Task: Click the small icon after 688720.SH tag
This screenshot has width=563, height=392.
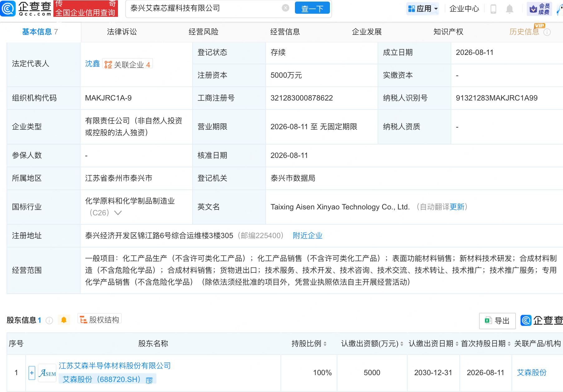Action: point(149,380)
